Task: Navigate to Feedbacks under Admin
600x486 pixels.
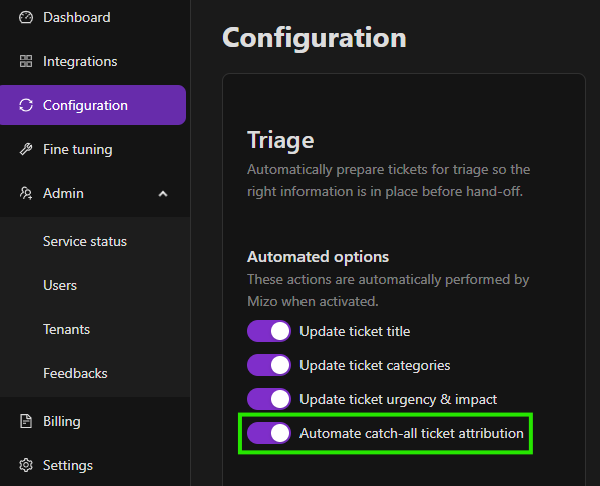Action: tap(75, 373)
